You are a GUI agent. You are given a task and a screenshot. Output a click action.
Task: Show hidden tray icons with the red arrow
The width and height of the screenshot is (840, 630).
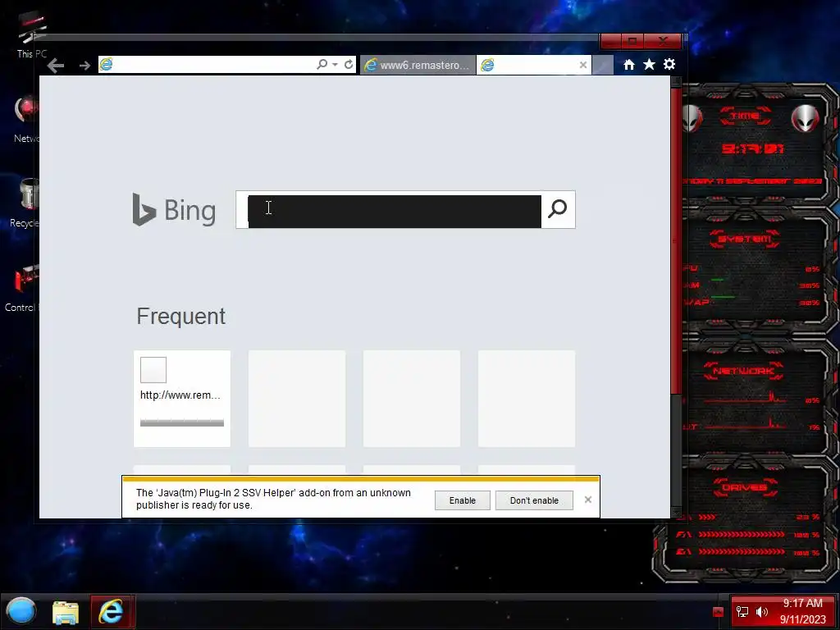719,612
